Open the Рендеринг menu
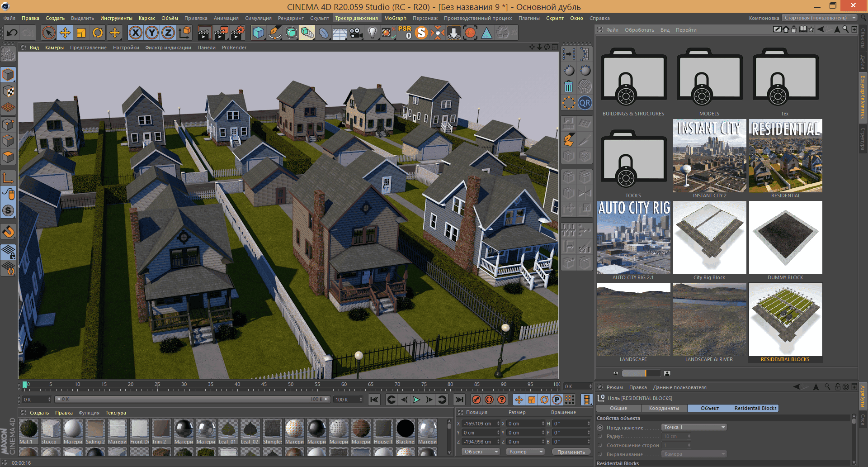The width and height of the screenshot is (868, 467). pyautogui.click(x=291, y=18)
